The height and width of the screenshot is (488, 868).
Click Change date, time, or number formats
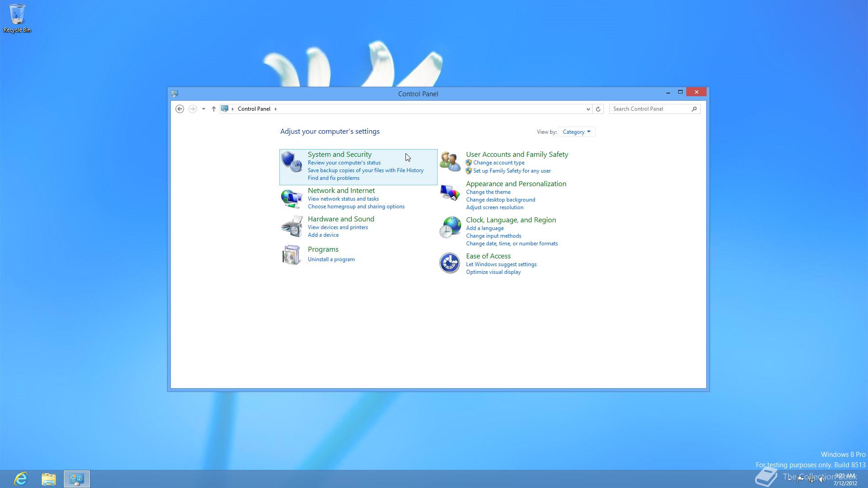pyautogui.click(x=512, y=244)
